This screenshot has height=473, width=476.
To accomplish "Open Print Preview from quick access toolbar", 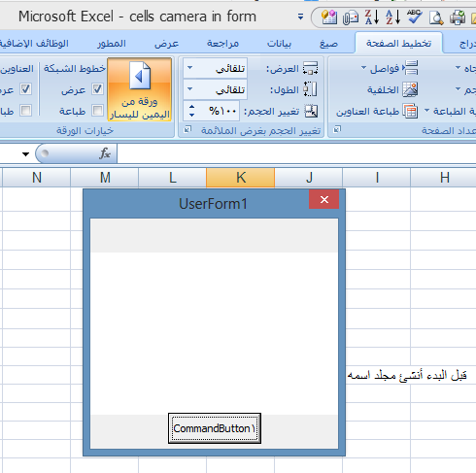I will (x=436, y=17).
